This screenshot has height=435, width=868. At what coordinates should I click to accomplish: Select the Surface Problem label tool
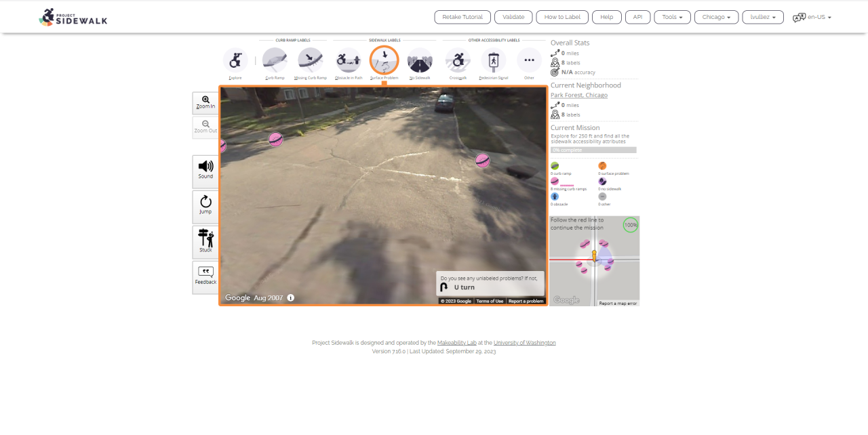384,60
